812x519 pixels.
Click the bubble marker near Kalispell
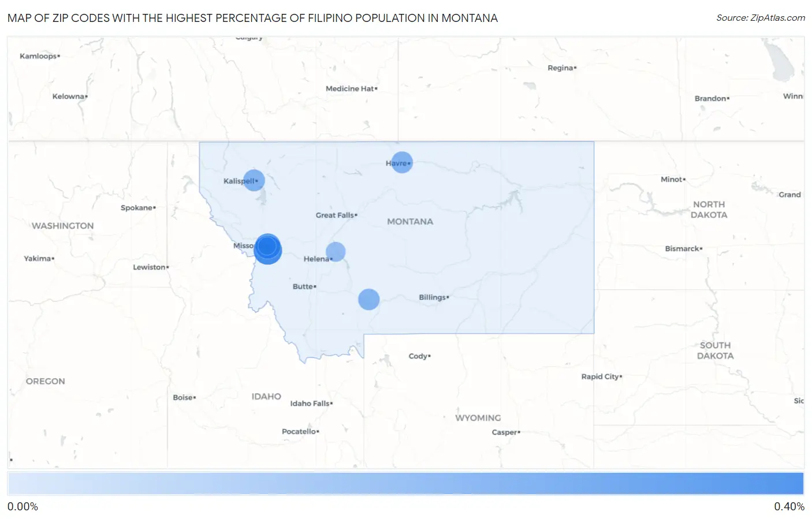click(254, 180)
